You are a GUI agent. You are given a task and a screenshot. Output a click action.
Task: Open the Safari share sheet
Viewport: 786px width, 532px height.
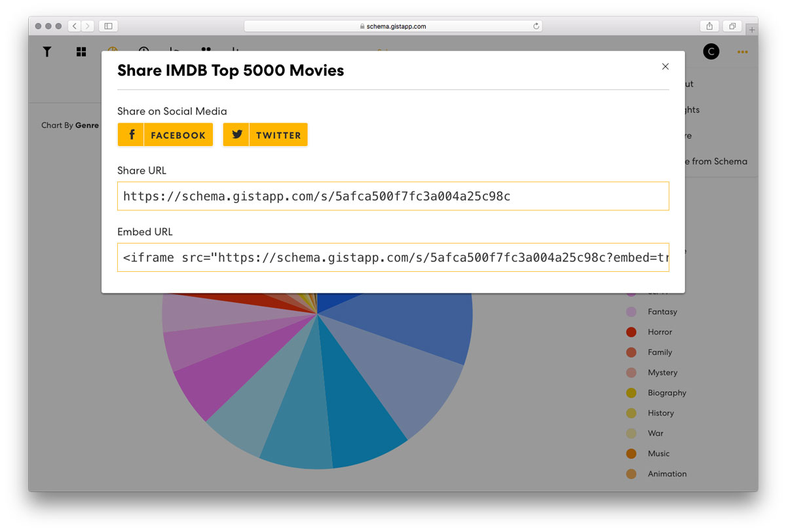(x=709, y=26)
